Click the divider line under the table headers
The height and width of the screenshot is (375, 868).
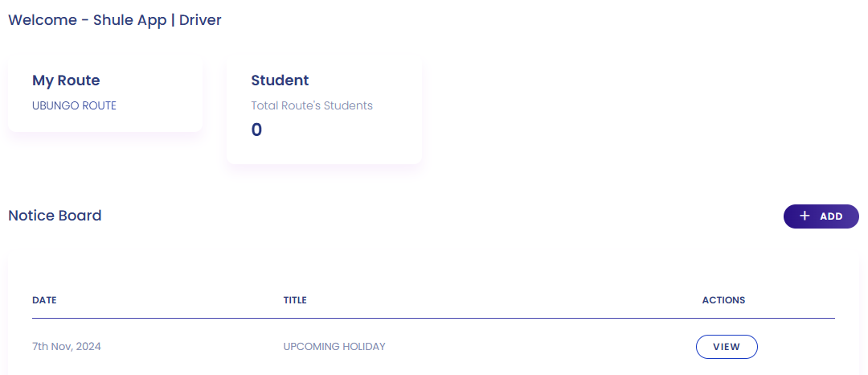click(x=434, y=319)
